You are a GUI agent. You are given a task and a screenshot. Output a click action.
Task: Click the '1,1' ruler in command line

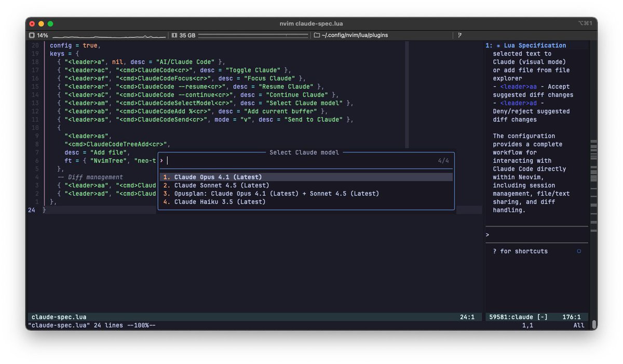(528, 325)
